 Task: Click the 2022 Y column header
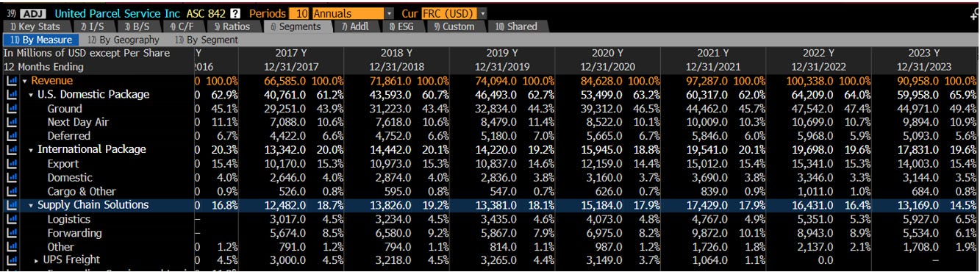(818, 54)
